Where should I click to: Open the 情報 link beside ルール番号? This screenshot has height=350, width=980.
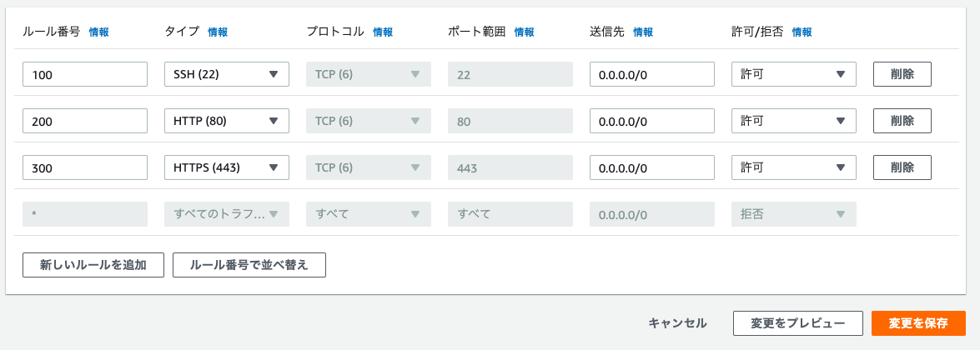click(98, 32)
